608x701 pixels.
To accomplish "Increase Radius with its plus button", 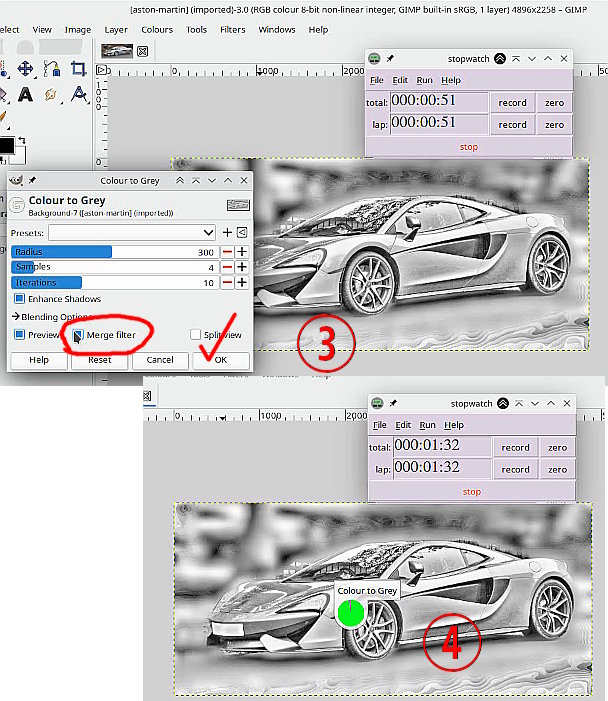I will click(242, 252).
